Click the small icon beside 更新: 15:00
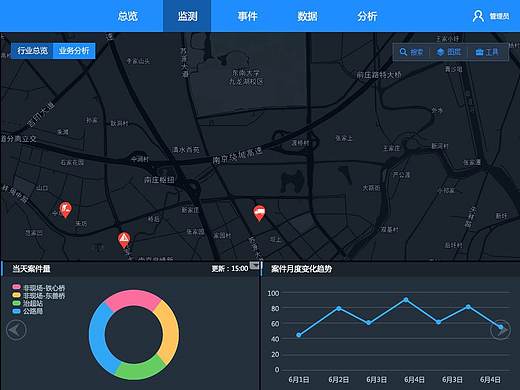 click(255, 266)
